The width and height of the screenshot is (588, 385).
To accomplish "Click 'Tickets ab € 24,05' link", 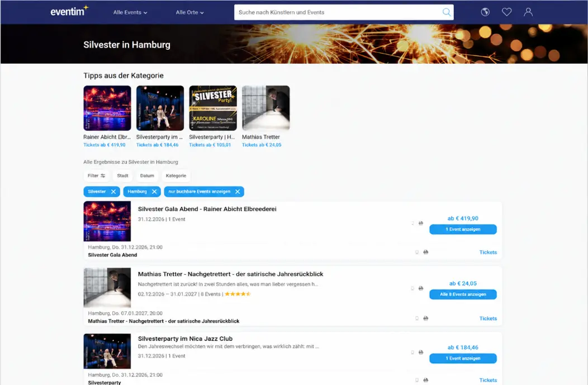I will pos(262,144).
